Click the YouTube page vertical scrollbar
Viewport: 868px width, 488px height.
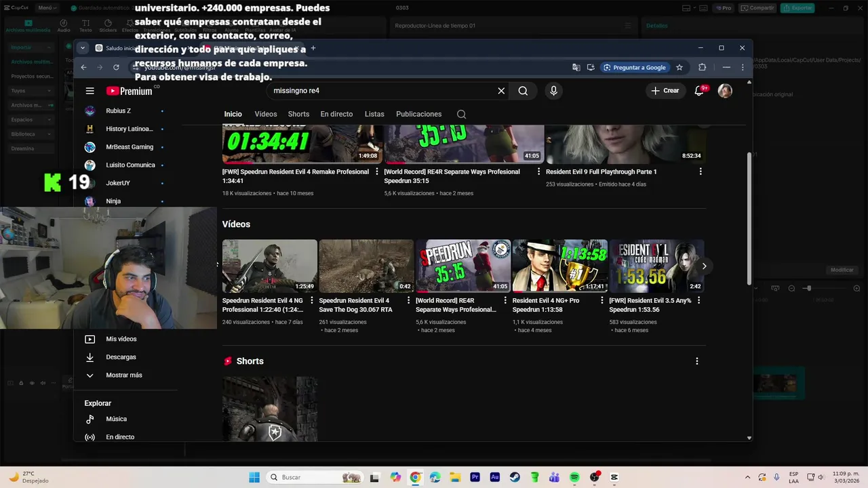(749, 217)
